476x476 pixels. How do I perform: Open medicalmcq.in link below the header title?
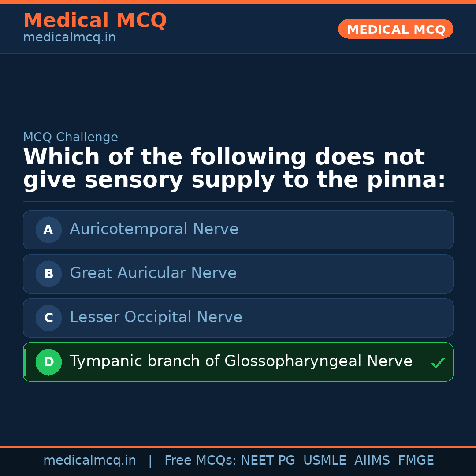[69, 38]
